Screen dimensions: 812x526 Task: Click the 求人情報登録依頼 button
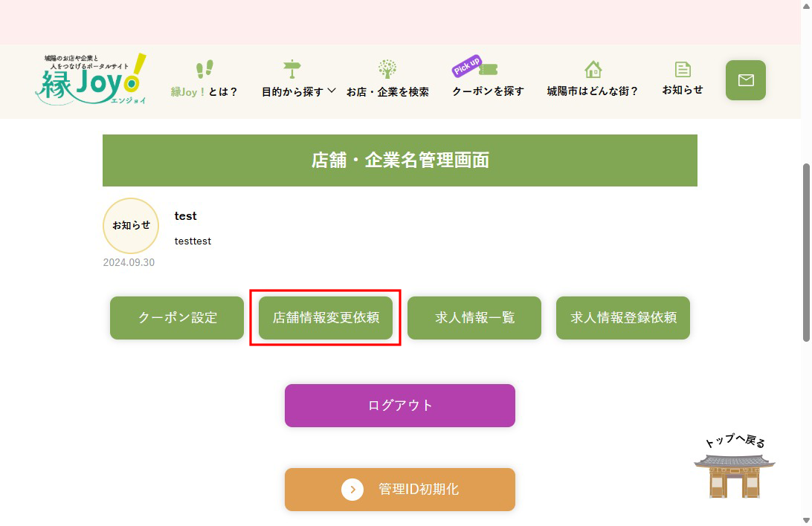pos(622,317)
